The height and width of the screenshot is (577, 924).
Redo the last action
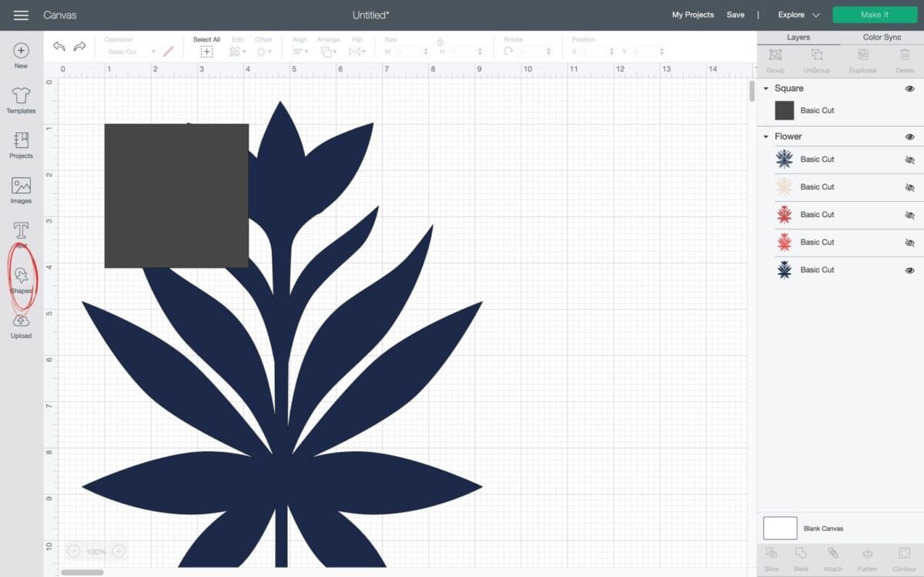coord(79,47)
